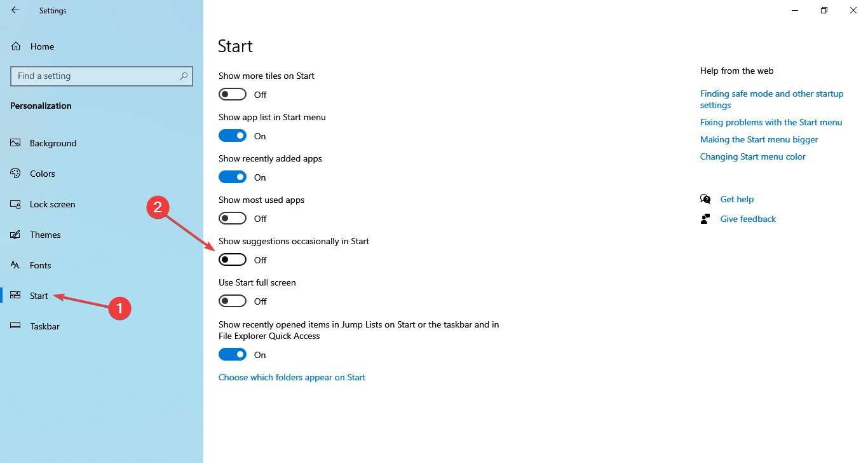The height and width of the screenshot is (463, 868).
Task: Select Taskbar in the sidebar
Action: 44,326
